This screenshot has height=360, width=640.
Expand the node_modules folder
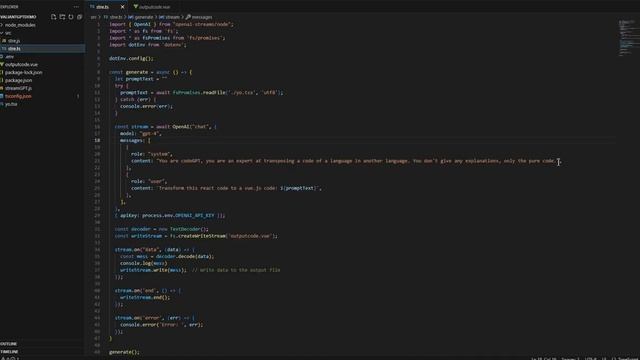20,25
